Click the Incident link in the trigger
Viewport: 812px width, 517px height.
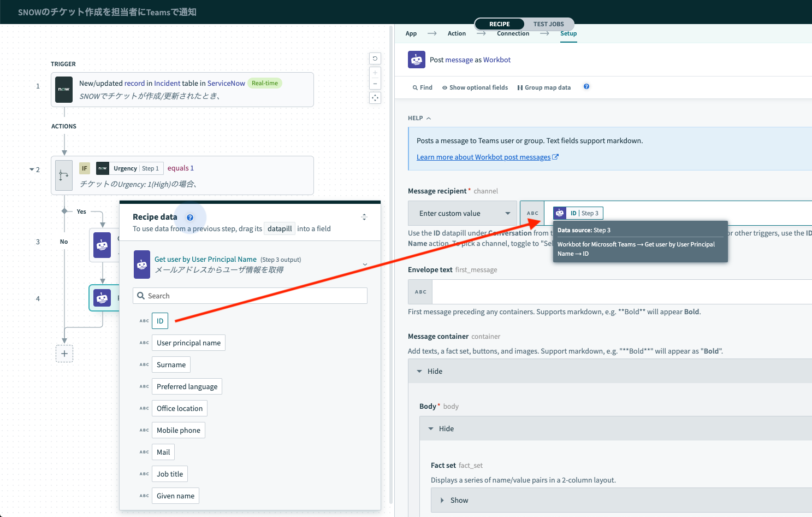pyautogui.click(x=167, y=83)
